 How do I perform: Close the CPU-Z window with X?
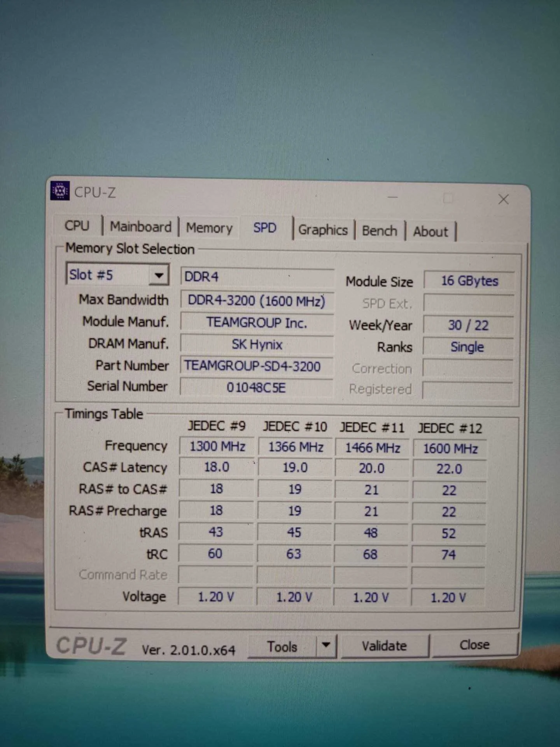(504, 200)
